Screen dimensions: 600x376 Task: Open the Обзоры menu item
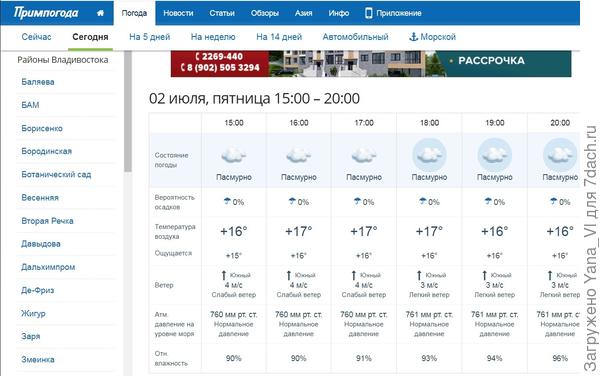[x=265, y=13]
